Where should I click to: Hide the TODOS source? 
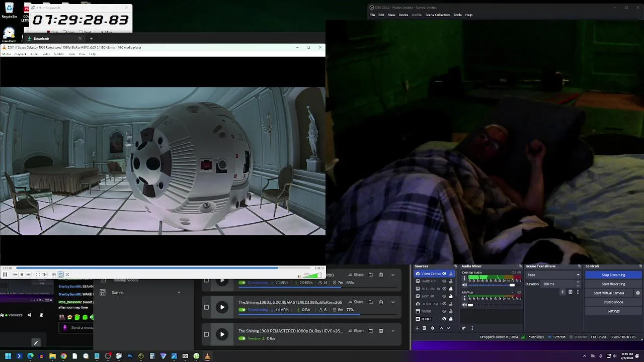444,319
